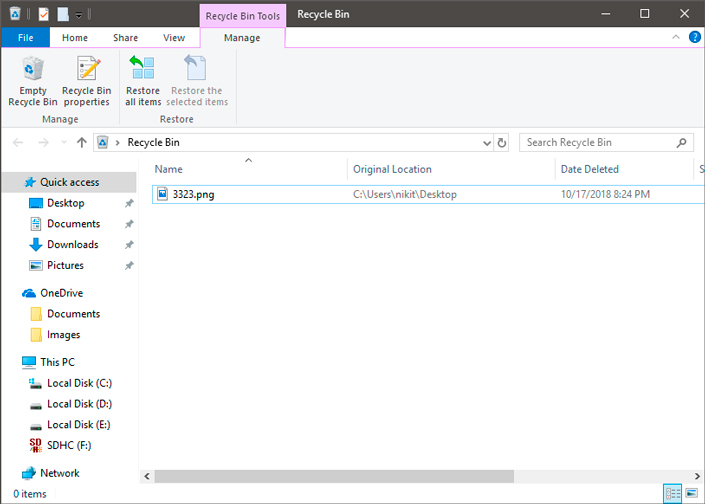Click the pin icon next to Pictures
Screen dimensions: 705x504
(129, 265)
